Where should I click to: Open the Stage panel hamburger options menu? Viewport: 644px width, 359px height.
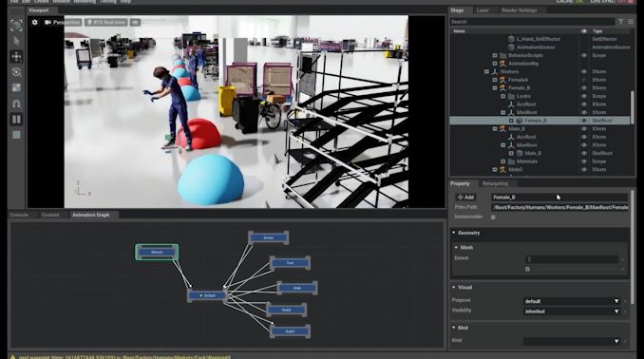click(x=631, y=21)
